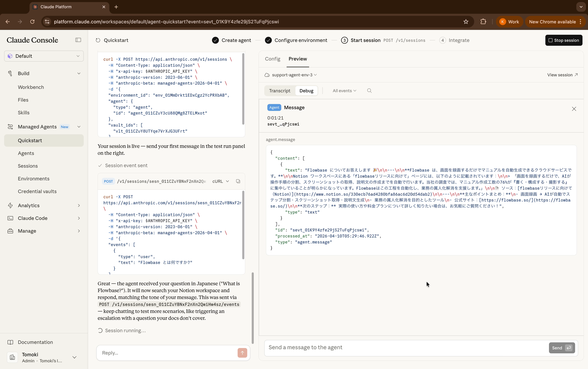Switch to the Config tab

point(273,59)
